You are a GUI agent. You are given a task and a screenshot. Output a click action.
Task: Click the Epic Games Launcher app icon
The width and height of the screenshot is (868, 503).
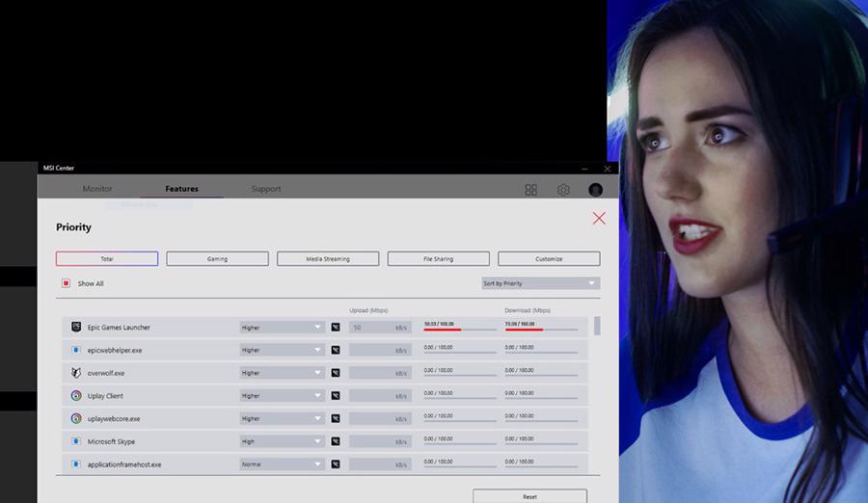tap(76, 328)
